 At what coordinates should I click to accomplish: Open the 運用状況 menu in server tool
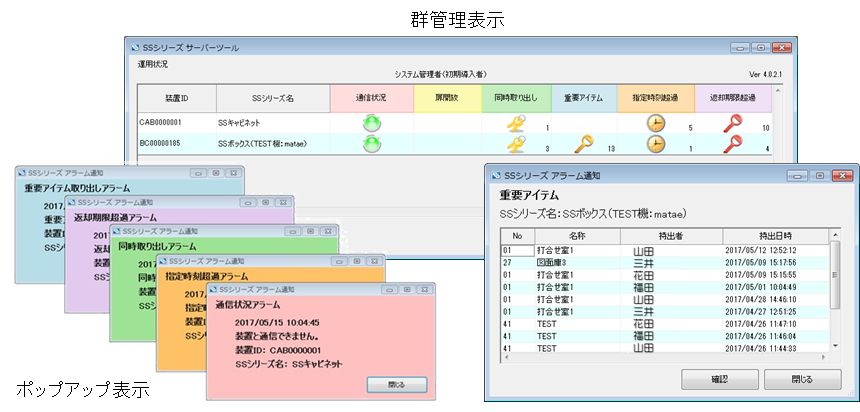pyautogui.click(x=152, y=64)
